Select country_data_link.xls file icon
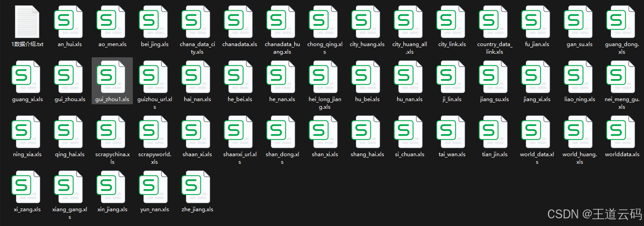 coord(494,22)
